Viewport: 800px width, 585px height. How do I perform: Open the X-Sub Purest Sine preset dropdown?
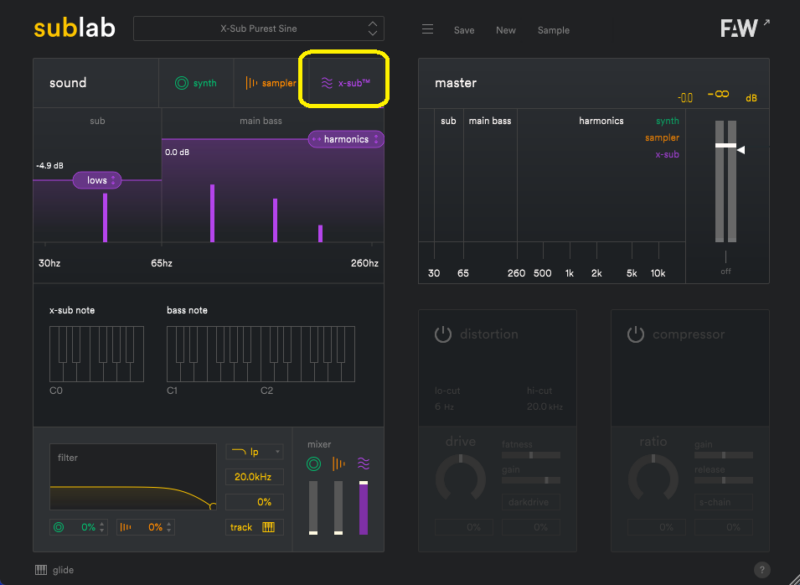(258, 29)
